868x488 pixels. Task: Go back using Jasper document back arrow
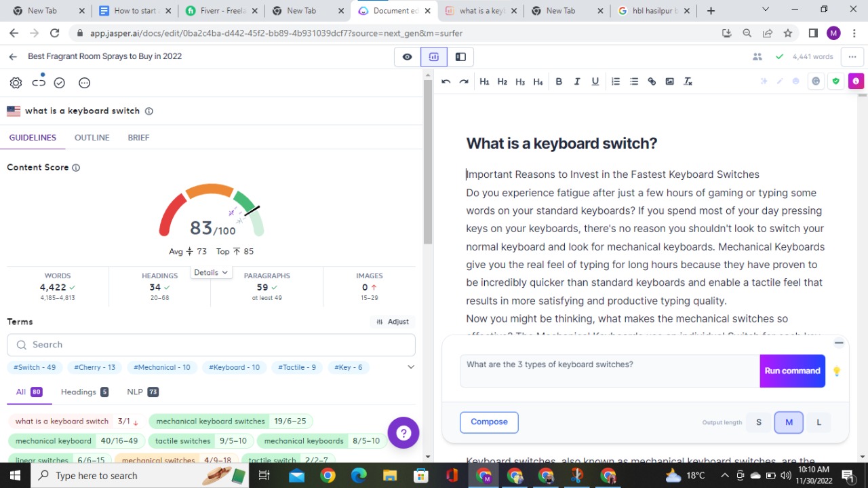click(x=13, y=56)
